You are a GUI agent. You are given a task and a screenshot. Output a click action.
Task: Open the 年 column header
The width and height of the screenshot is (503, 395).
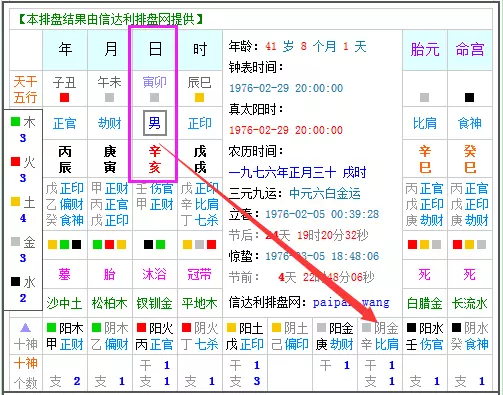coord(65,50)
